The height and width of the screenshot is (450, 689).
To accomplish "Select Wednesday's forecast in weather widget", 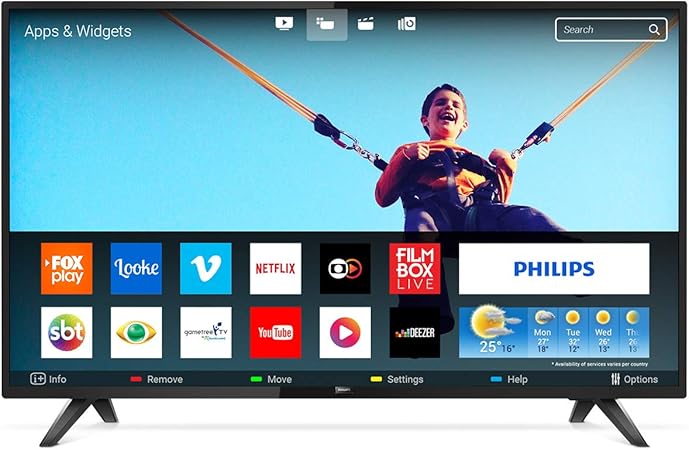I will click(x=603, y=333).
